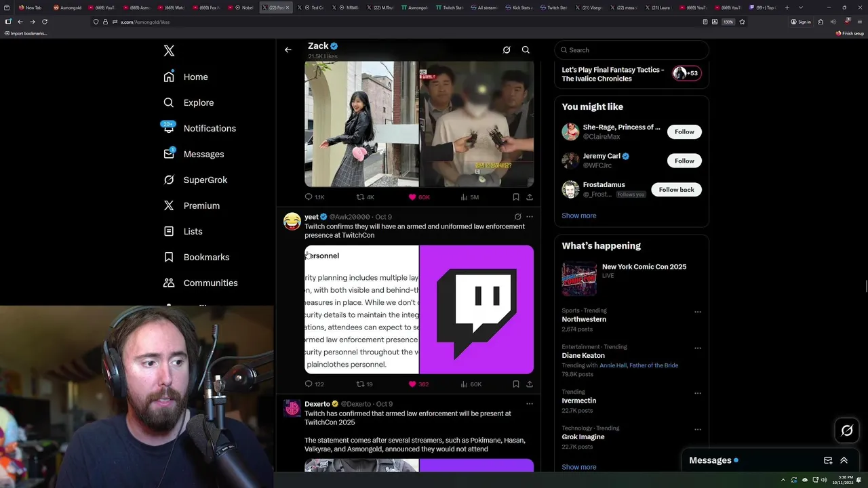Image resolution: width=868 pixels, height=488 pixels.
Task: Bookmark this page with star icon
Action: (x=742, y=22)
